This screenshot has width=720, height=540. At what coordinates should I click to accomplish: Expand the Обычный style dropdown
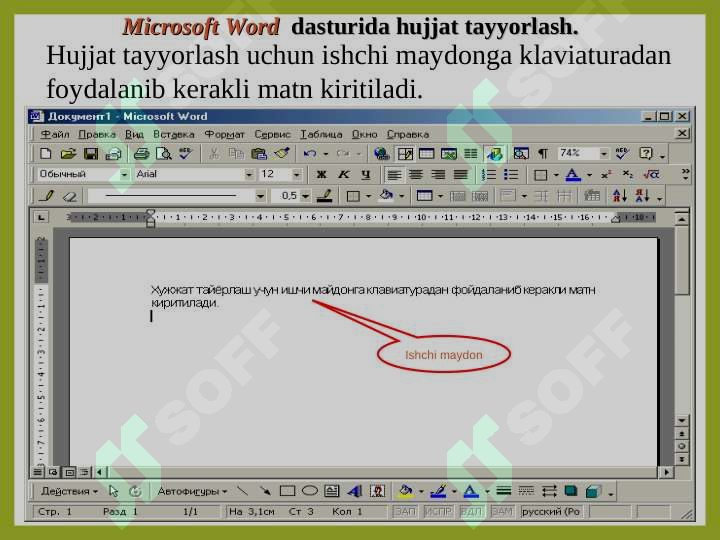tap(124, 174)
